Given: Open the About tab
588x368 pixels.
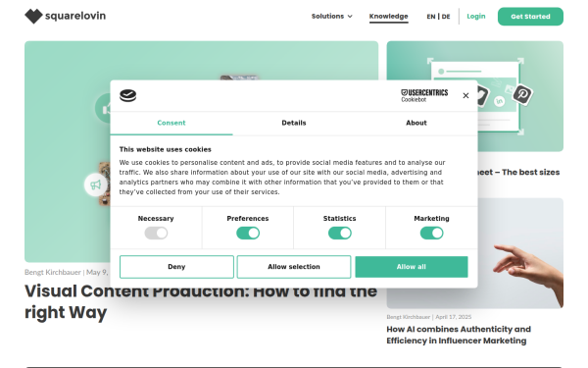Looking at the screenshot, I should [x=416, y=124].
